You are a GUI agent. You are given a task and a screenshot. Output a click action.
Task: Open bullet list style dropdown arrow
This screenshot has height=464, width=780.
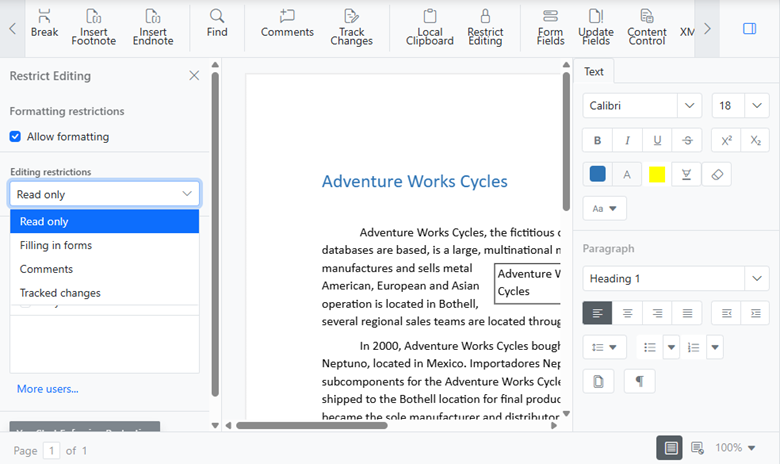tap(671, 347)
